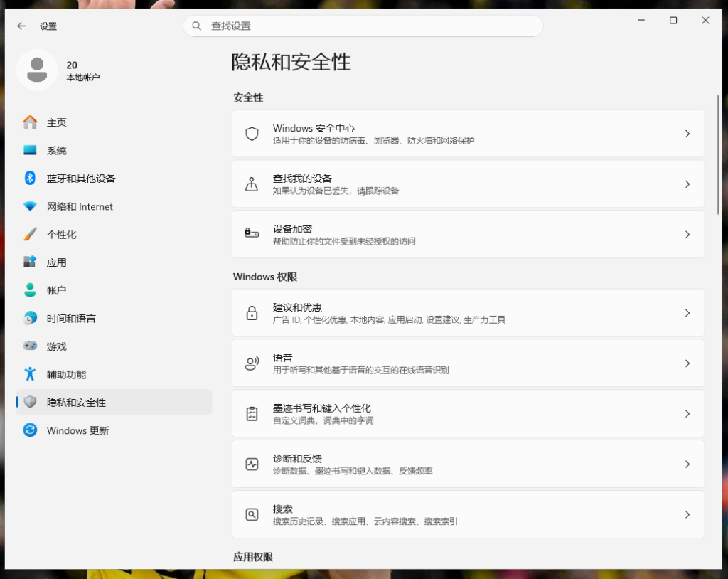Click the user avatar picture

[x=37, y=70]
